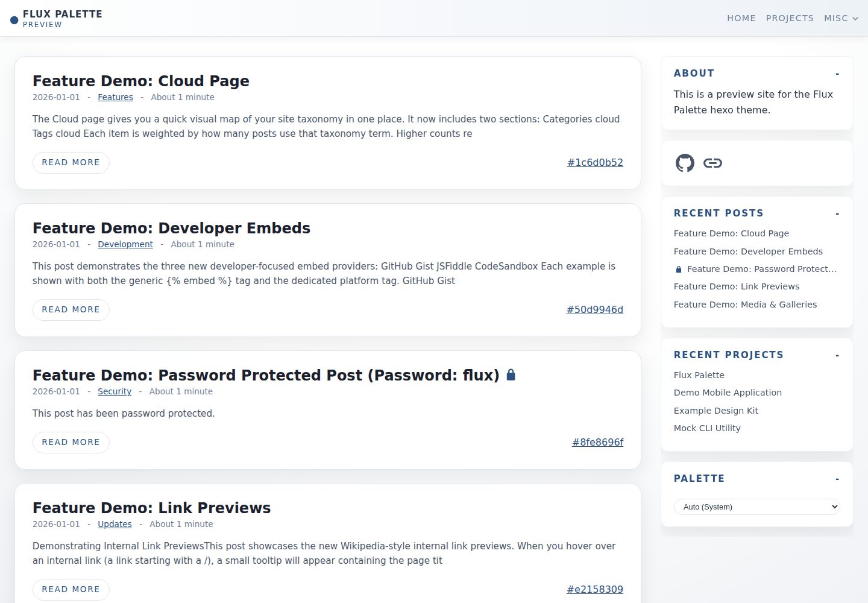
Task: Open permalink #1c6d0b52
Action: click(x=595, y=162)
